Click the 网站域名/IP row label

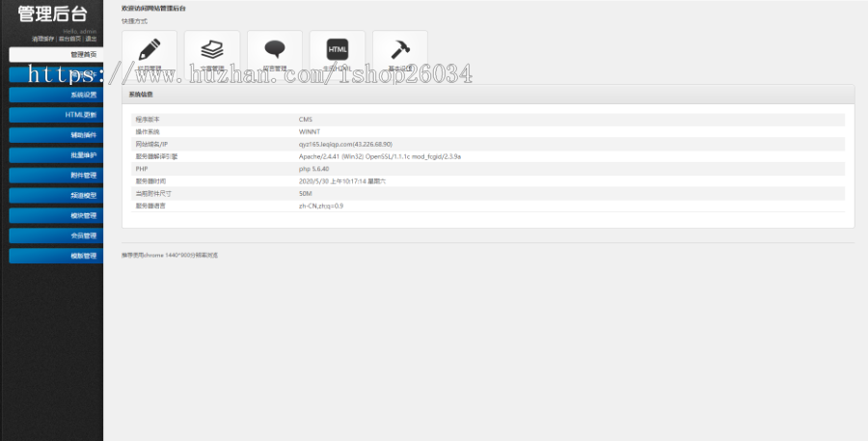(x=151, y=144)
